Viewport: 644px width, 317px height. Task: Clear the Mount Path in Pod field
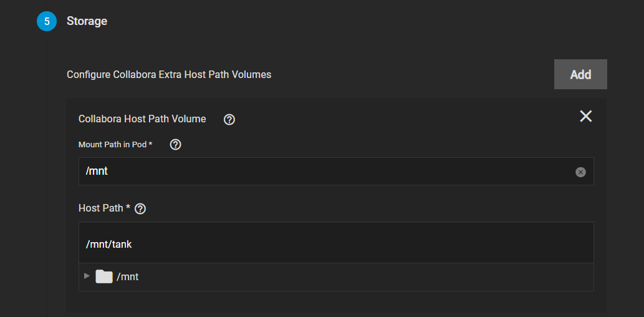[580, 172]
